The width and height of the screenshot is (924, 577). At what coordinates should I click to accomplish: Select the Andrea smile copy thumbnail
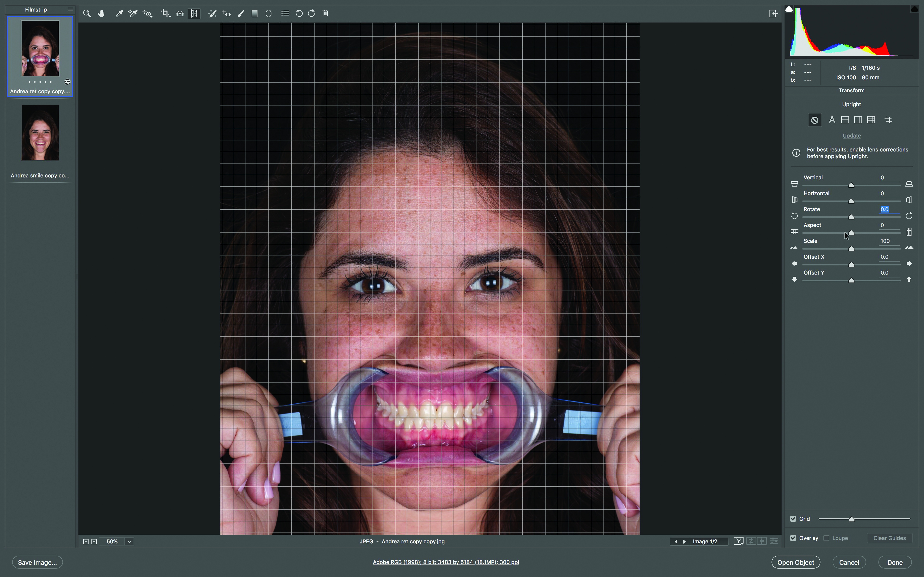pos(40,133)
